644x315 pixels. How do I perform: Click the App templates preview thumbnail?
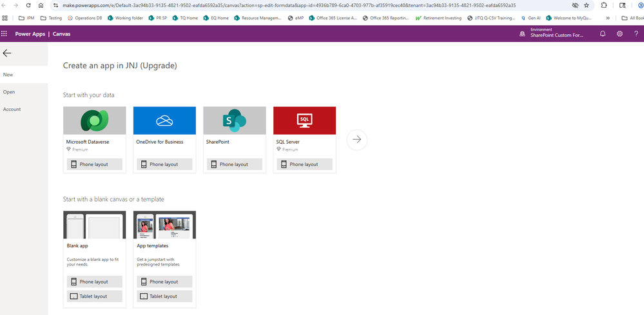pyautogui.click(x=164, y=225)
